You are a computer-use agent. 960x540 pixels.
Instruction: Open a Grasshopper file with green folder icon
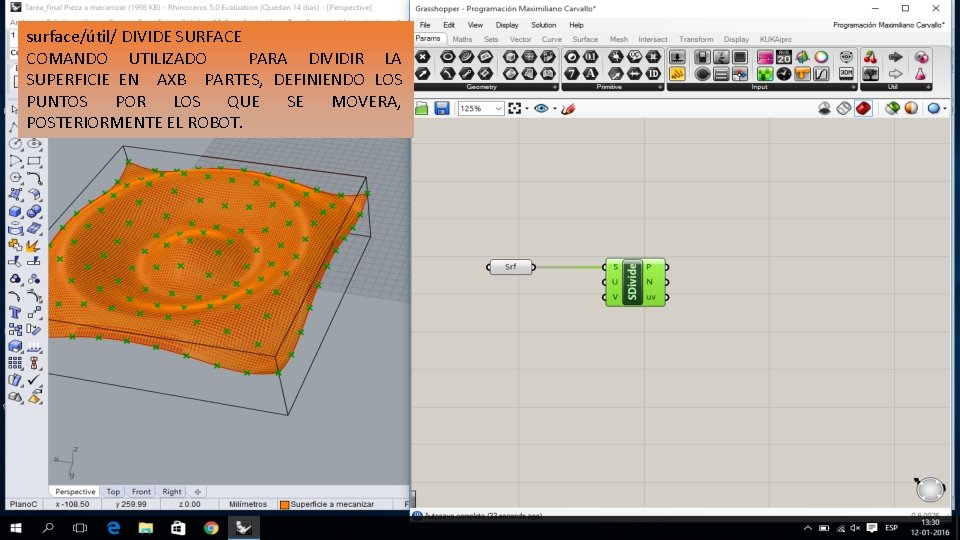[422, 108]
